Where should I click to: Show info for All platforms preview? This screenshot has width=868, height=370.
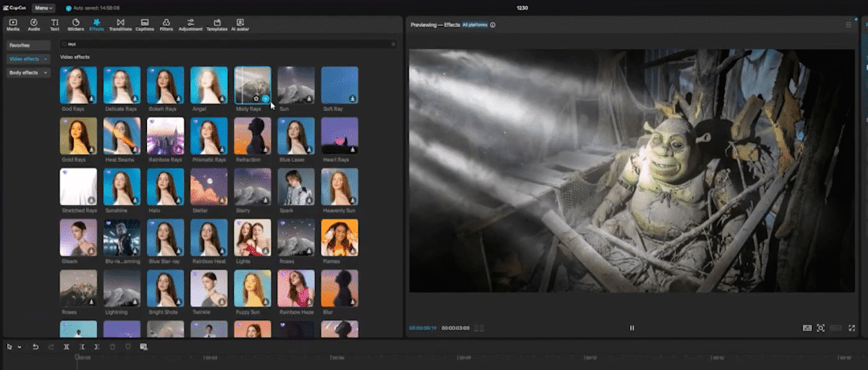pos(493,25)
